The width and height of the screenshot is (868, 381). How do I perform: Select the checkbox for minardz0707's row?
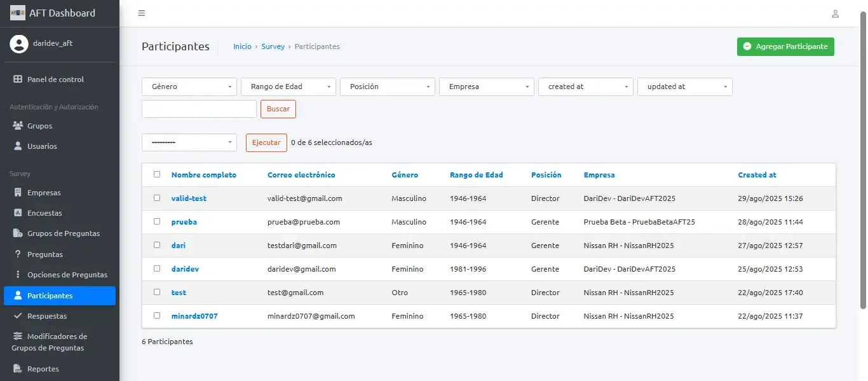click(x=156, y=315)
